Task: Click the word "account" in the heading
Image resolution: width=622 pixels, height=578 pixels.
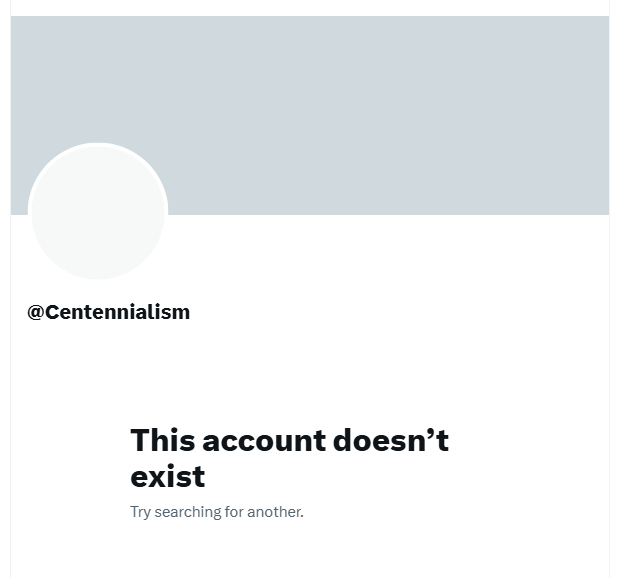Action: (264, 441)
